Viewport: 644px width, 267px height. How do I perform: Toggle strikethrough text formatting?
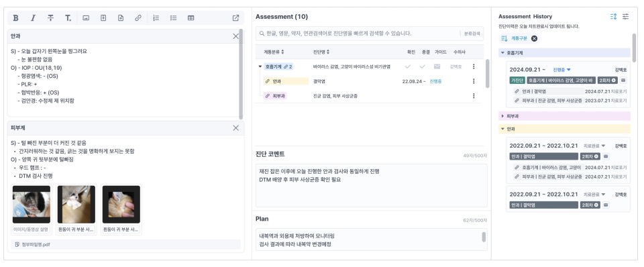coord(50,18)
